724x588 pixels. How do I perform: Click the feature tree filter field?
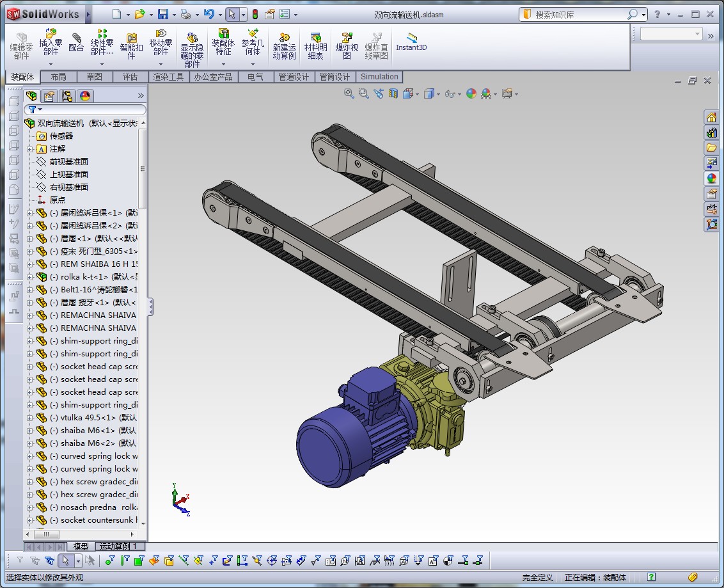86,109
